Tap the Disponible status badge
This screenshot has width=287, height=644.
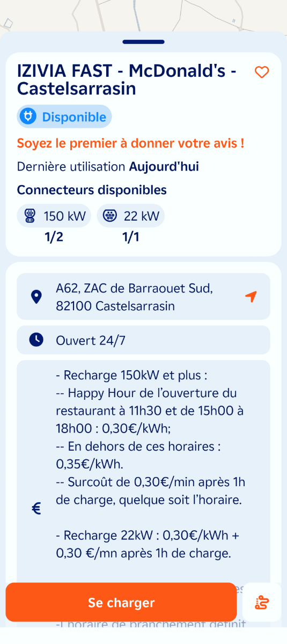pyautogui.click(x=64, y=116)
